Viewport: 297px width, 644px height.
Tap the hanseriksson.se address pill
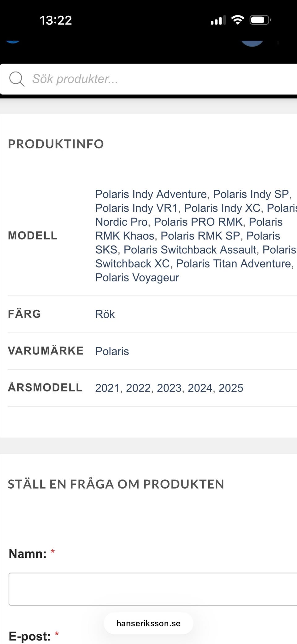pos(148,623)
